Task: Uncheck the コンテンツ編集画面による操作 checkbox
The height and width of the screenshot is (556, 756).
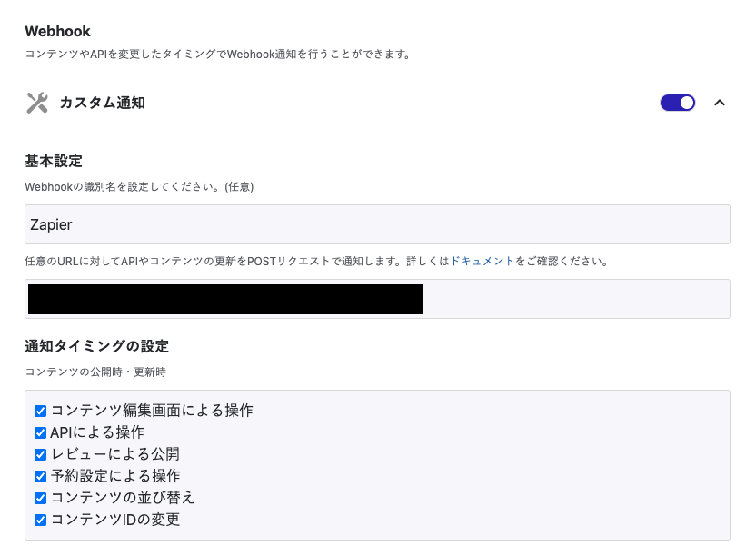Action: 40,411
